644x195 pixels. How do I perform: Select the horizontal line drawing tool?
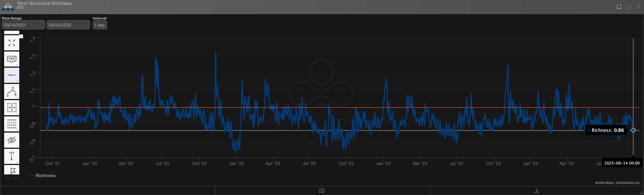pyautogui.click(x=12, y=75)
